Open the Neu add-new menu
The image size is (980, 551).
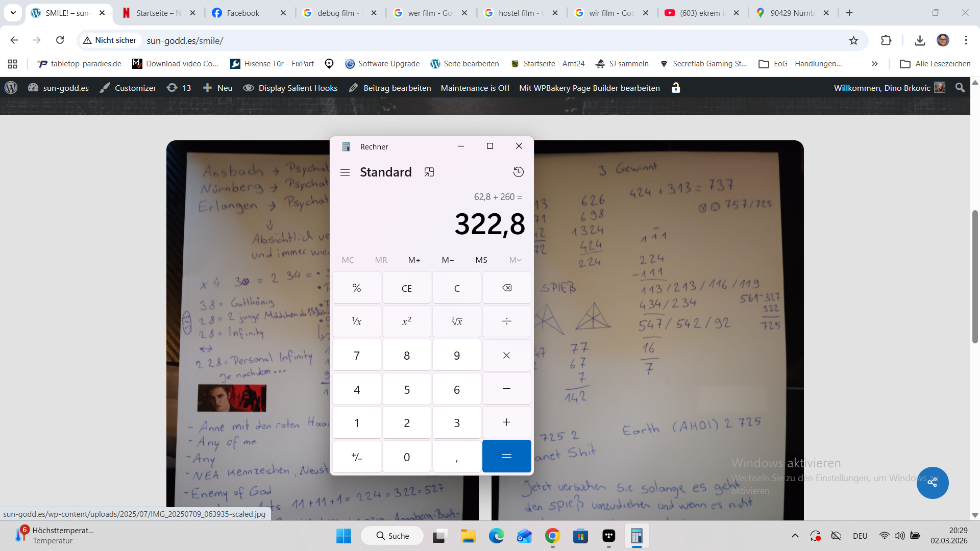click(218, 88)
